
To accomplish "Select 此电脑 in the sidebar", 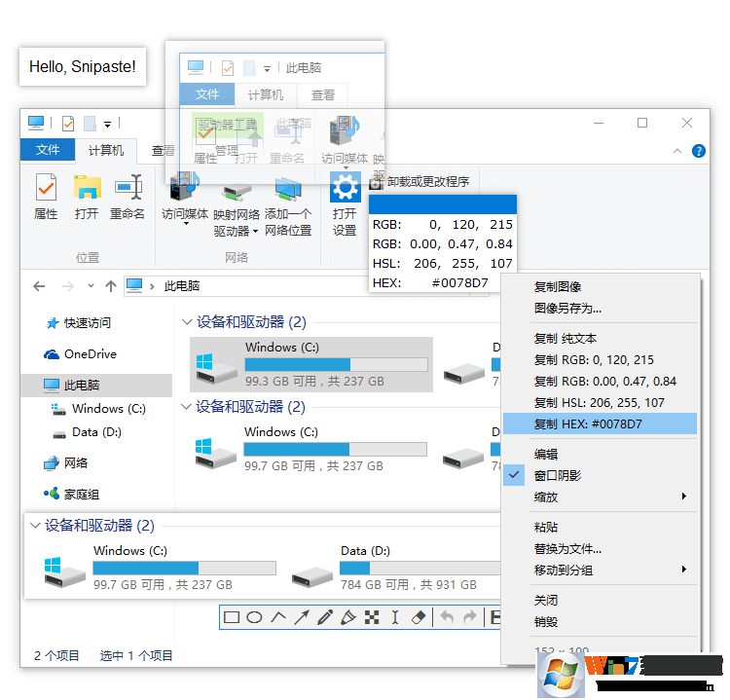I will coord(96,386).
